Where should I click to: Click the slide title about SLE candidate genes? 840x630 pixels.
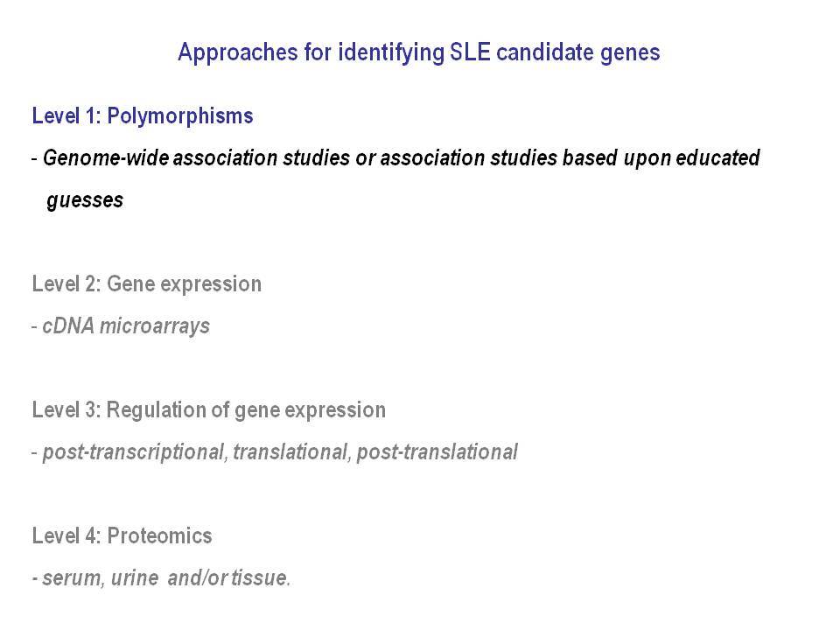(418, 53)
